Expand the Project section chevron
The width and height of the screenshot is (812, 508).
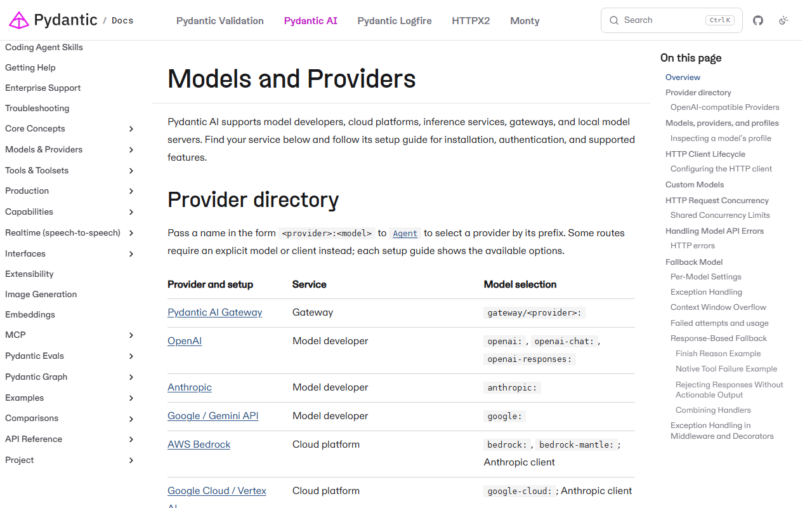(131, 460)
